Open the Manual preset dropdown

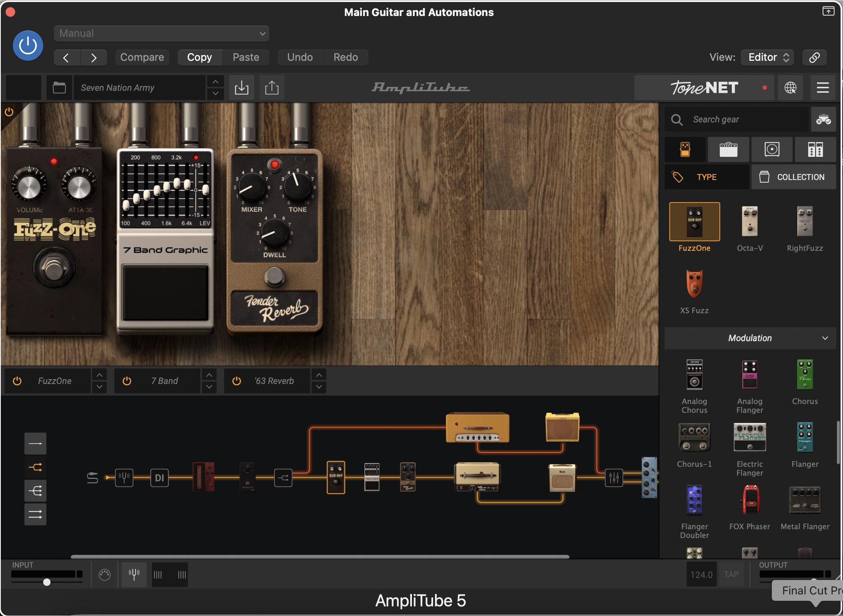(162, 34)
